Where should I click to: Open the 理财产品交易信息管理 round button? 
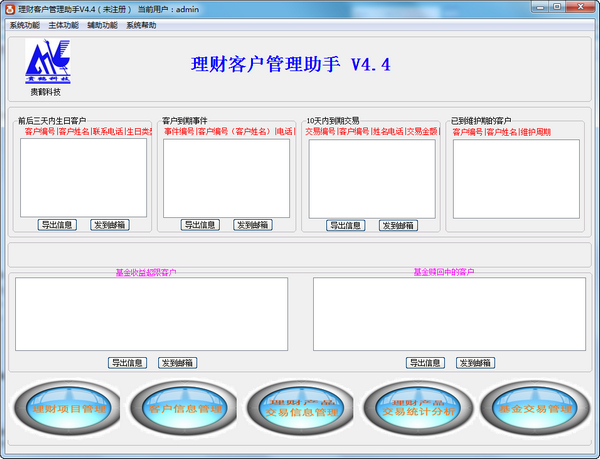point(301,408)
